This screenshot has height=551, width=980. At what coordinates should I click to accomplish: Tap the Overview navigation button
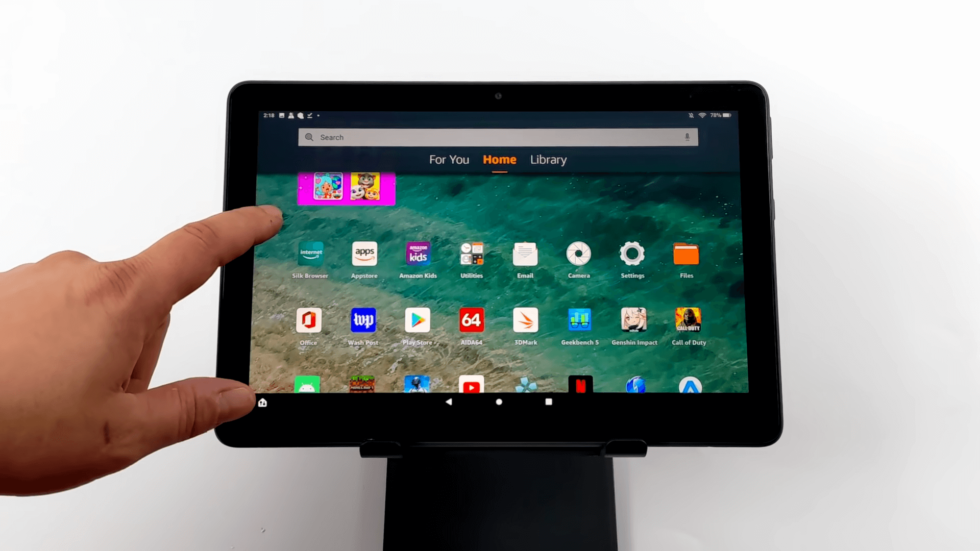tap(549, 403)
